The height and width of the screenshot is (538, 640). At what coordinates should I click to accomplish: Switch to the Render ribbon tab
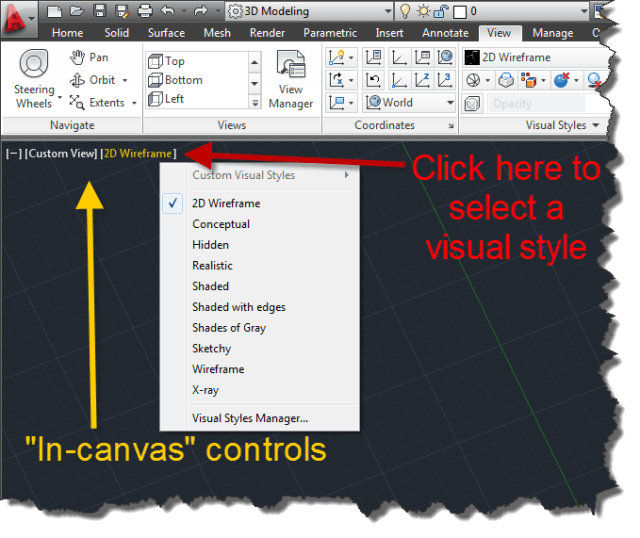(267, 33)
